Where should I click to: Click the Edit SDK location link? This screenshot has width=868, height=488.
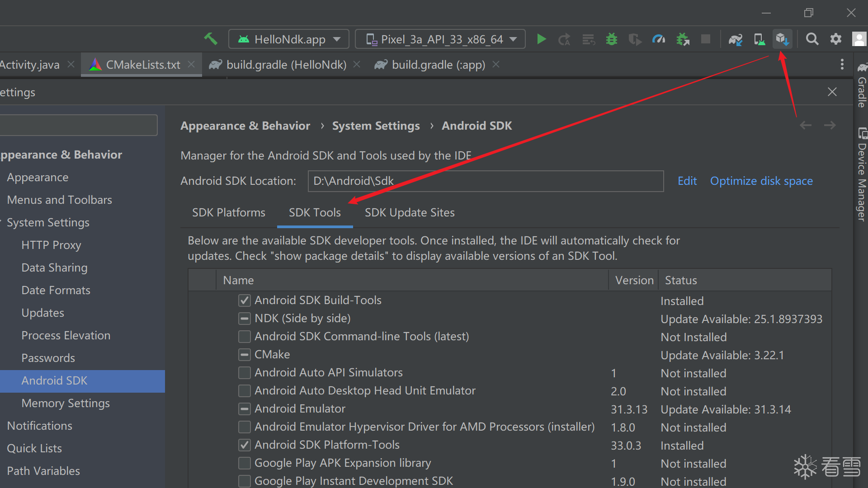coord(687,181)
